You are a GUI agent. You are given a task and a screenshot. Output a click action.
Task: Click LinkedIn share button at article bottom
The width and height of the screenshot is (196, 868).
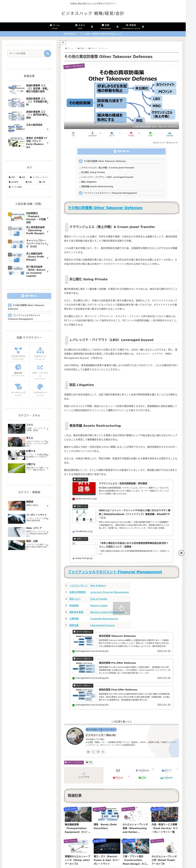point(166,778)
